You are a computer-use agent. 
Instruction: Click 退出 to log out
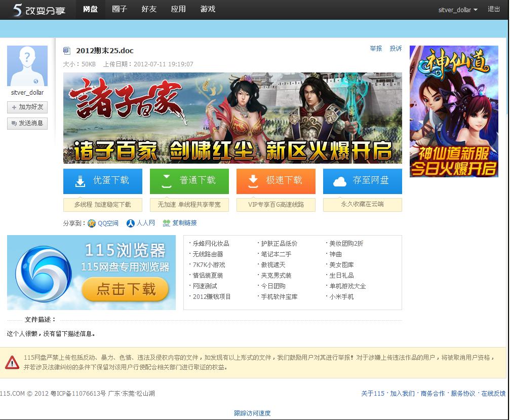(x=494, y=9)
